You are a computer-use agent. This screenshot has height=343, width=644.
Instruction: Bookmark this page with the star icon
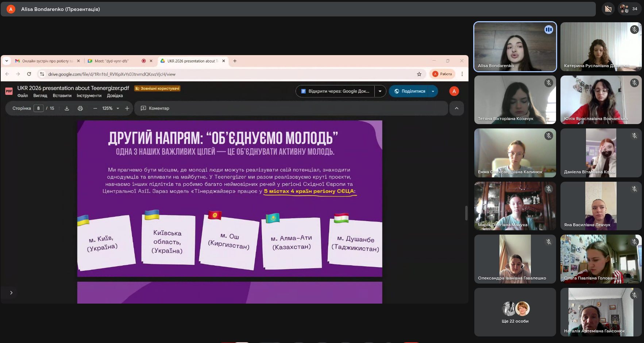click(x=419, y=74)
